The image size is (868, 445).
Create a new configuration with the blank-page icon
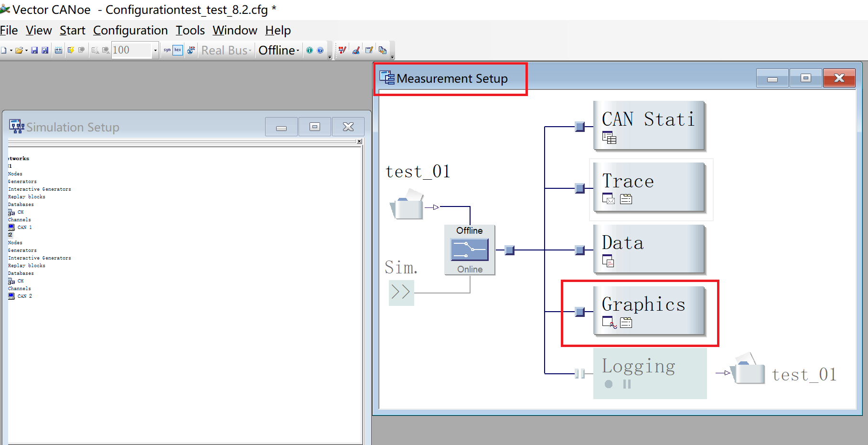point(5,50)
